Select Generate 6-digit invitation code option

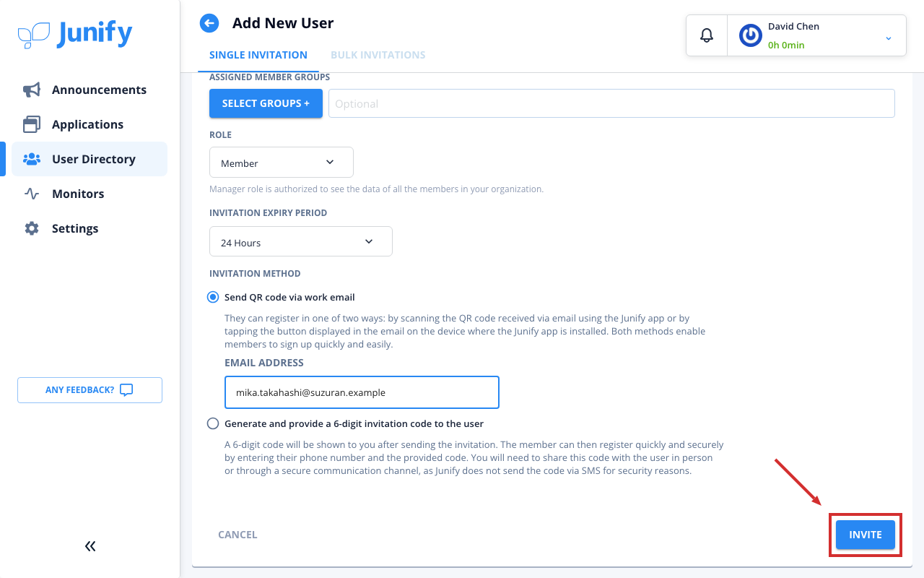point(213,423)
